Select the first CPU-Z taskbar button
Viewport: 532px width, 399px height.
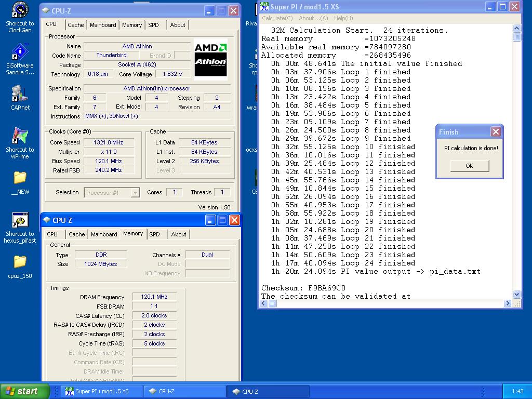(x=185, y=391)
